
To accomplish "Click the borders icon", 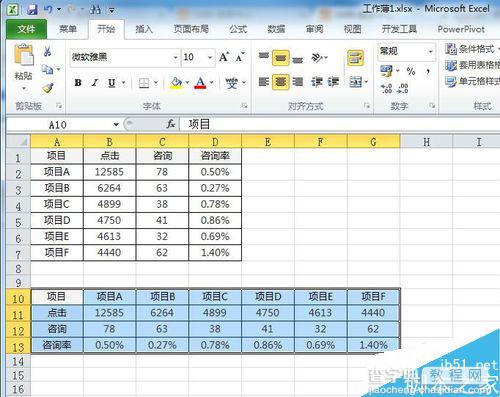I will pyautogui.click(x=144, y=83).
